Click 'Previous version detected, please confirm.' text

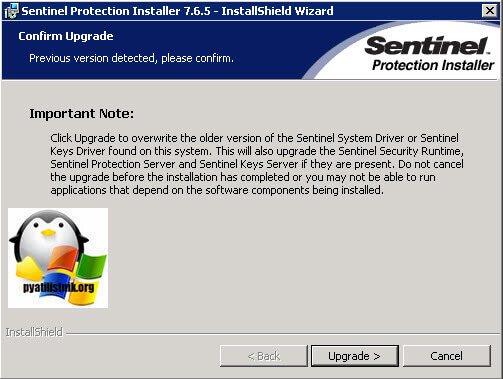pos(131,58)
